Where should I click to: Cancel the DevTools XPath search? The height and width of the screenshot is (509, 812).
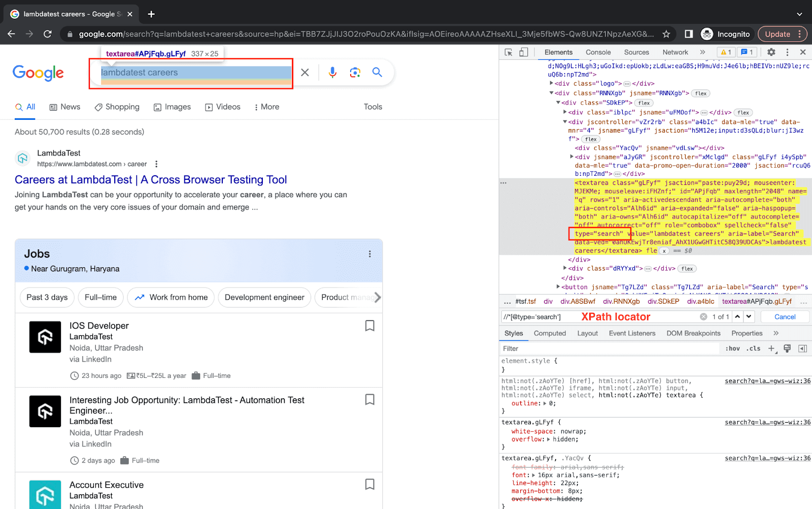pos(785,317)
